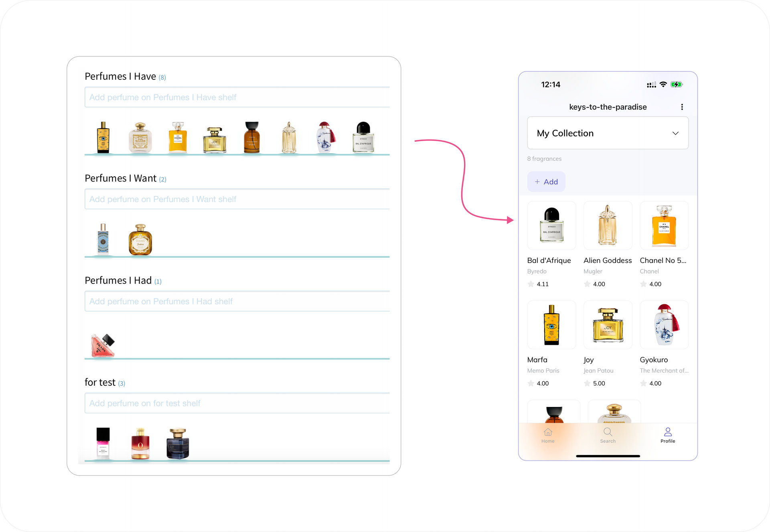Expand the My Collection dropdown
This screenshot has height=532, width=770.
pyautogui.click(x=607, y=133)
